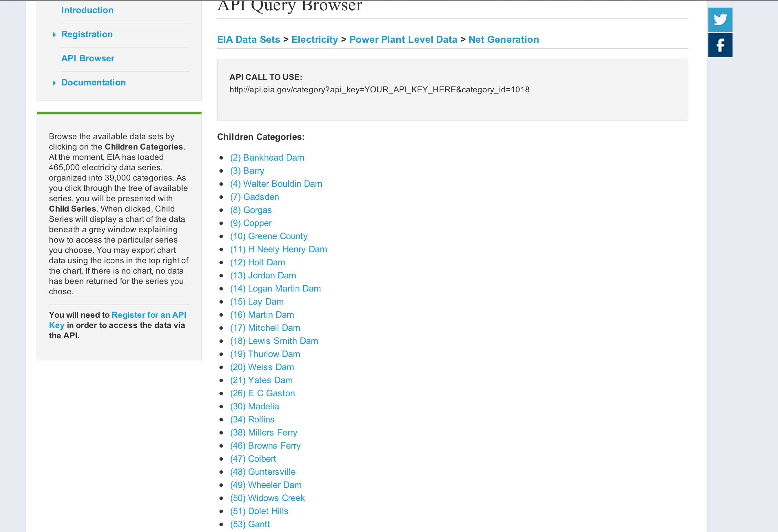Open category (3) Barry
This screenshot has height=532, width=778.
point(247,171)
